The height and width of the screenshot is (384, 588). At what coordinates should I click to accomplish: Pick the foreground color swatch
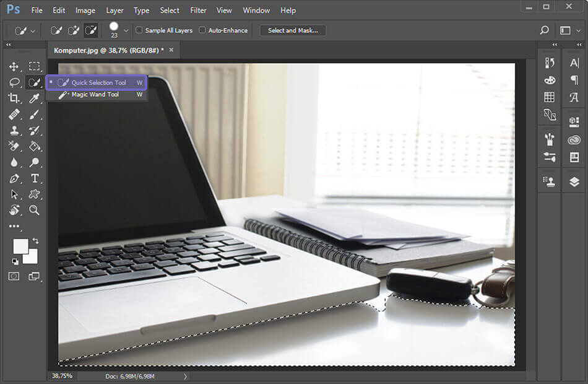pyautogui.click(x=20, y=246)
